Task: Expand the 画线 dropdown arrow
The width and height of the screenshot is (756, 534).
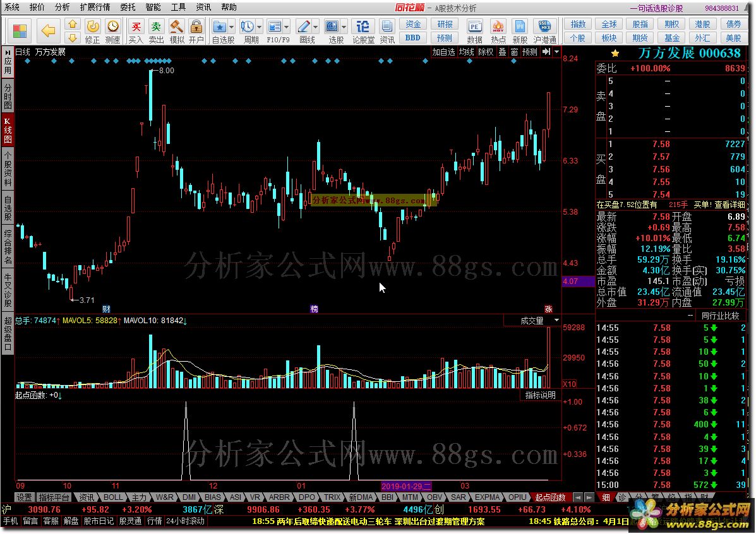Action: [x=316, y=27]
